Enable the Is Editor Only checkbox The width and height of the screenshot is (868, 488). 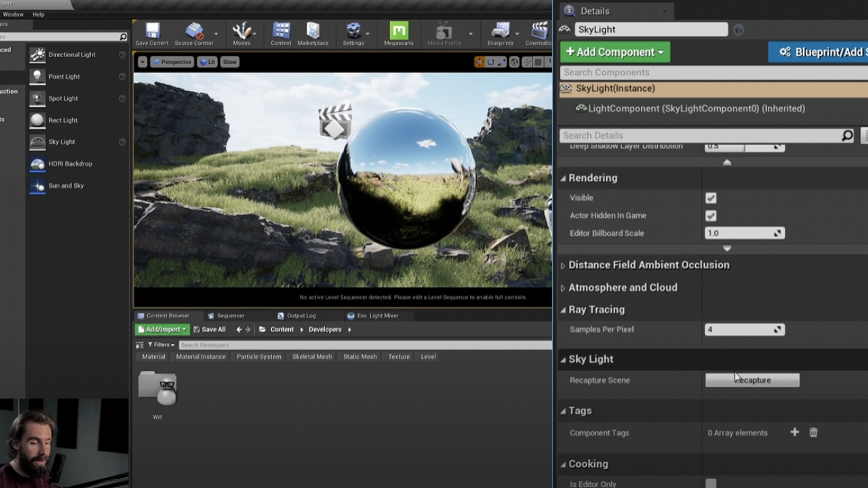tap(711, 483)
